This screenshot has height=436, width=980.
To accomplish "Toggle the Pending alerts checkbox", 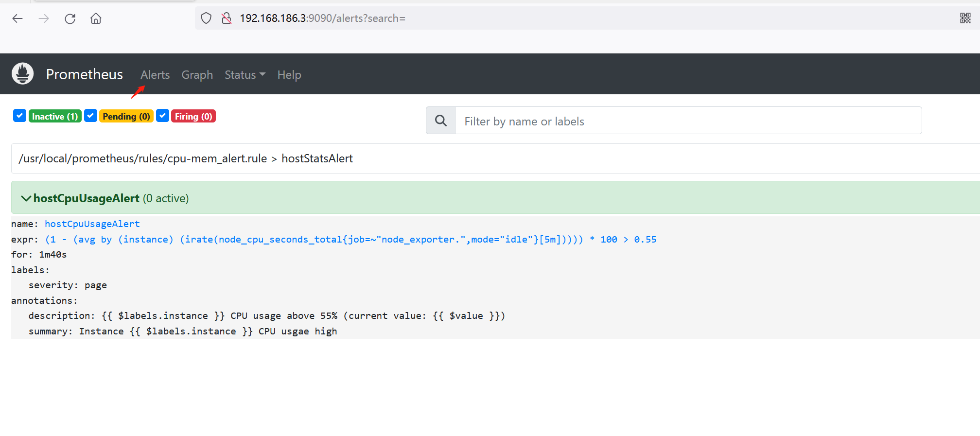I will tap(90, 116).
